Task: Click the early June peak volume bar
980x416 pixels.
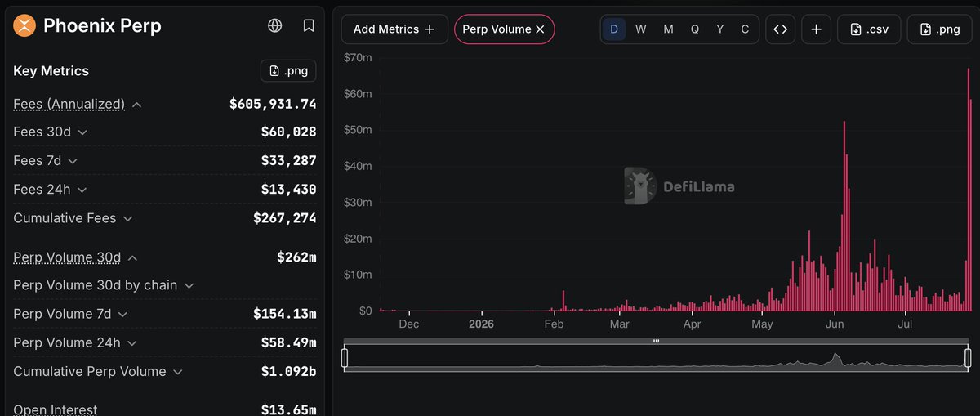Action: 844,216
